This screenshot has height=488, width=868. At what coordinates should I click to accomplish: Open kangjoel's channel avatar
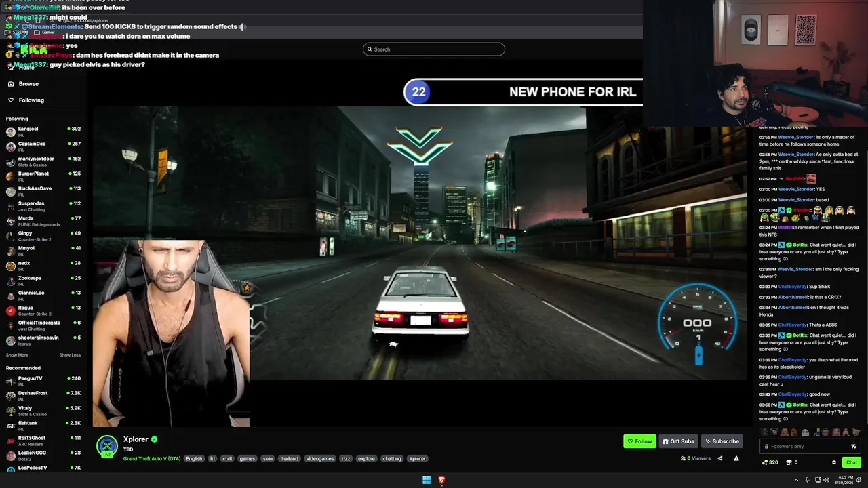coord(11,131)
